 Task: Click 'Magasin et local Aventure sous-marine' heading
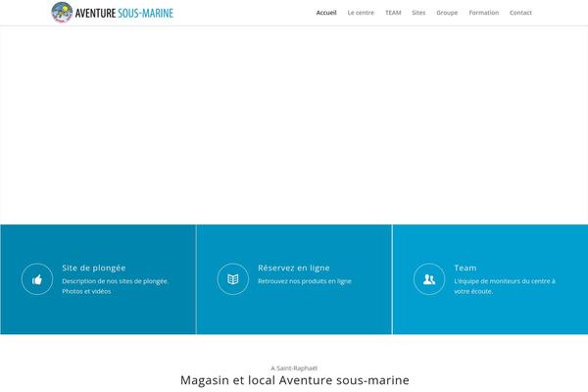294,380
